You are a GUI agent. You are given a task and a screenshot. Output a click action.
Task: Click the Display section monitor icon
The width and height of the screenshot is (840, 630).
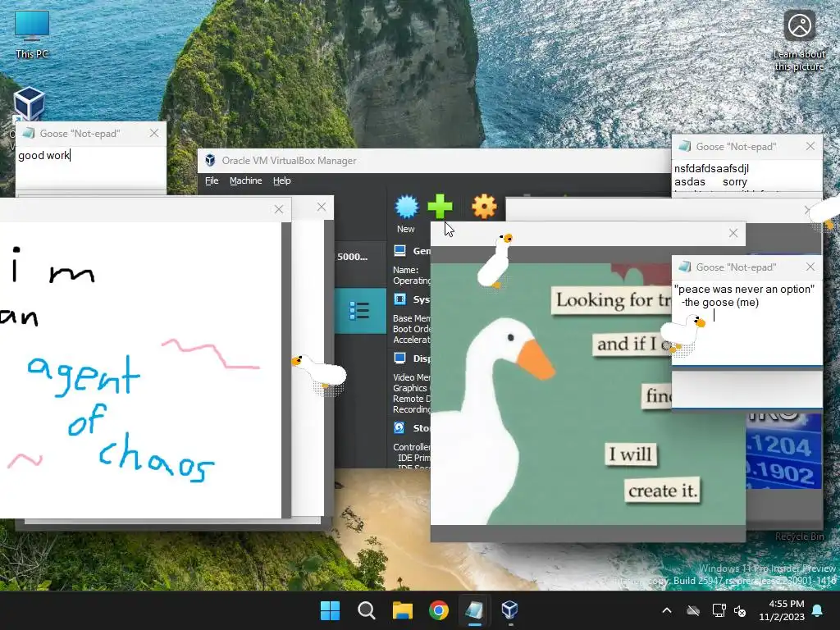(x=399, y=358)
